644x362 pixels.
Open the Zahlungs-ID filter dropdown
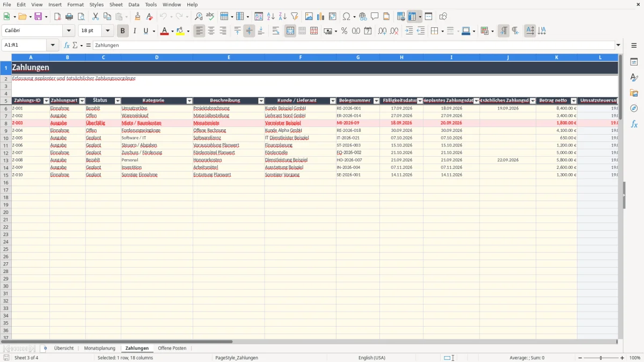(46, 101)
